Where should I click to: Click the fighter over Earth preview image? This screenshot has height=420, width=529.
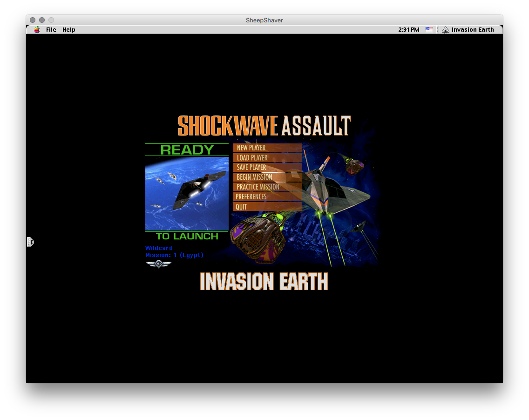pos(187,194)
